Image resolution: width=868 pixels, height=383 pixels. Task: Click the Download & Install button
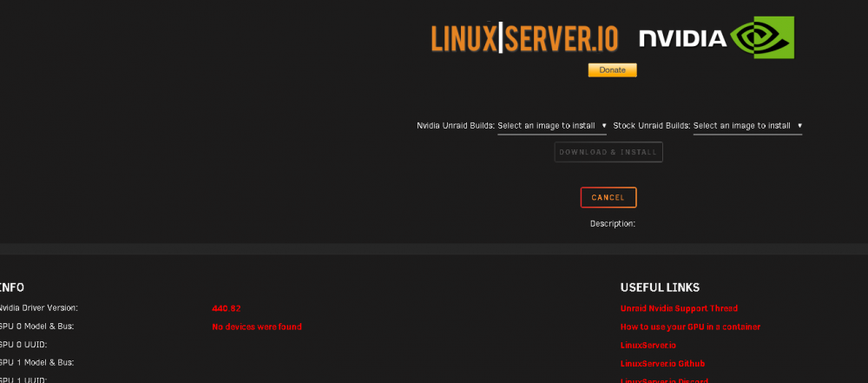[x=608, y=152]
